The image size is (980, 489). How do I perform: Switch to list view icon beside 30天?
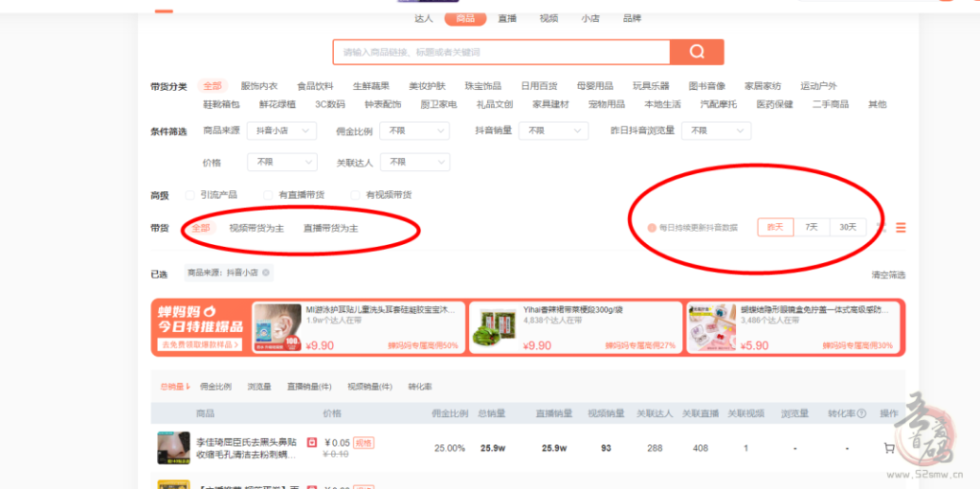pos(901,228)
